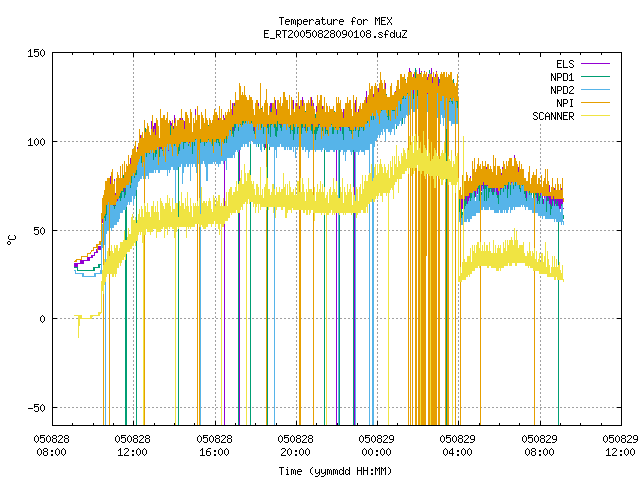Image resolution: width=640 pixels, height=480 pixels.
Task: Click the y-axis value 0
Action: [42, 319]
